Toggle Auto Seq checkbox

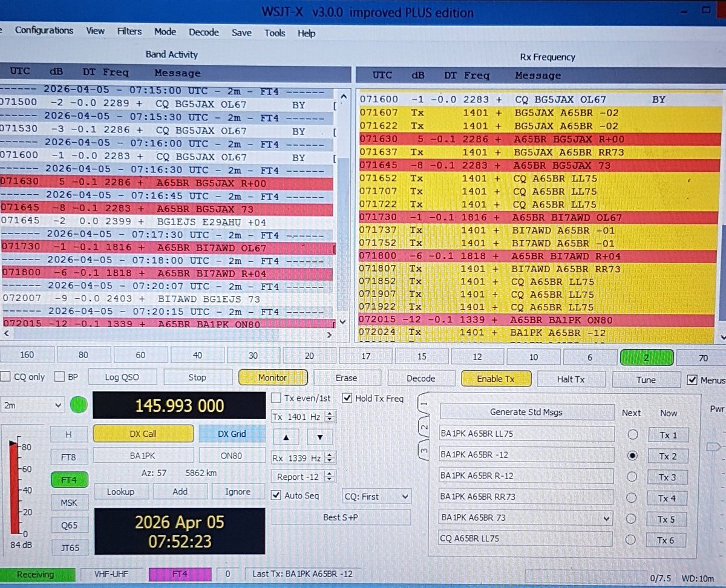pyautogui.click(x=276, y=495)
